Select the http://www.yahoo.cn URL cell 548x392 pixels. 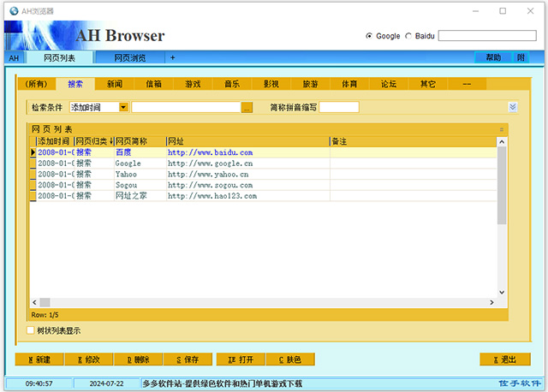click(248, 175)
